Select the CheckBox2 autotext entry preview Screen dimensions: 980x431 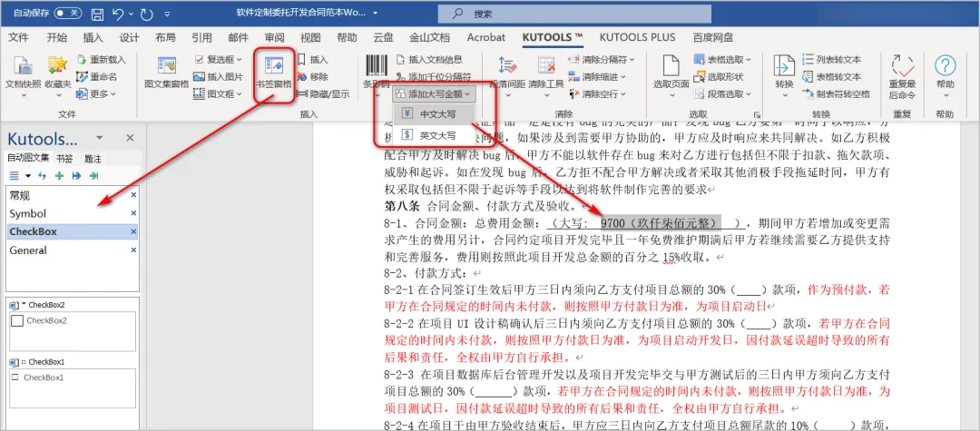73,331
